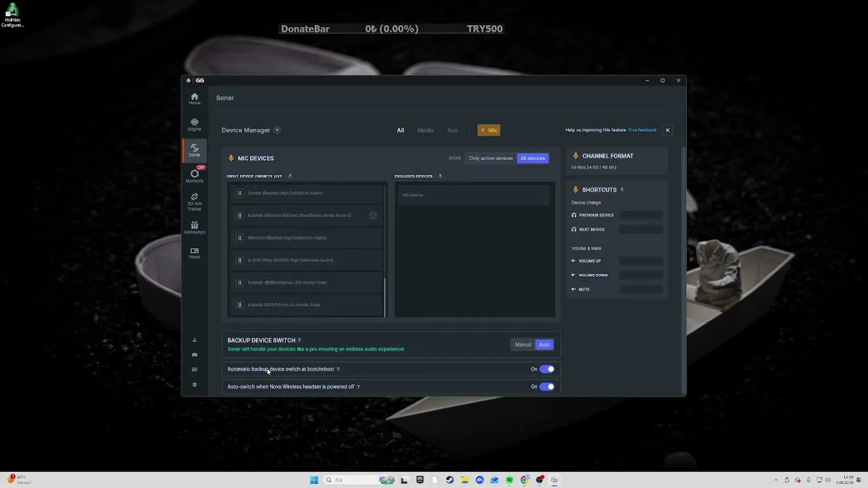Open Epic Games Launcher from the taskbar
The image size is (868, 488).
420,481
